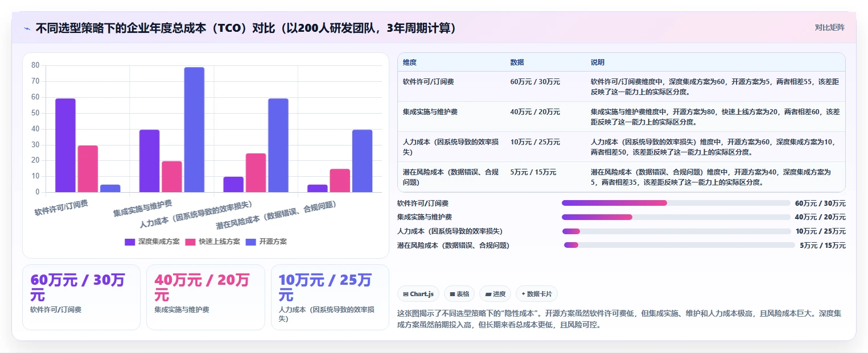Click the pink bar for 集成实施与维护费

click(172, 177)
